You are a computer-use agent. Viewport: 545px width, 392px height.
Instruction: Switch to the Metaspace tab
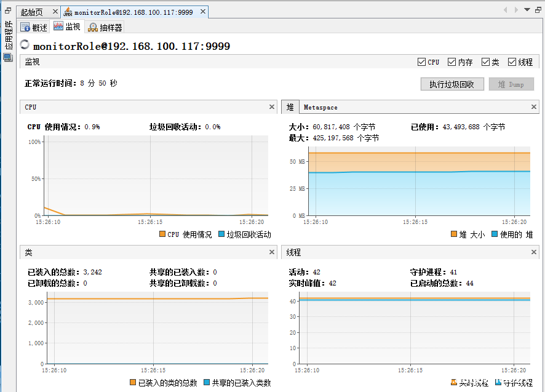pyautogui.click(x=322, y=106)
